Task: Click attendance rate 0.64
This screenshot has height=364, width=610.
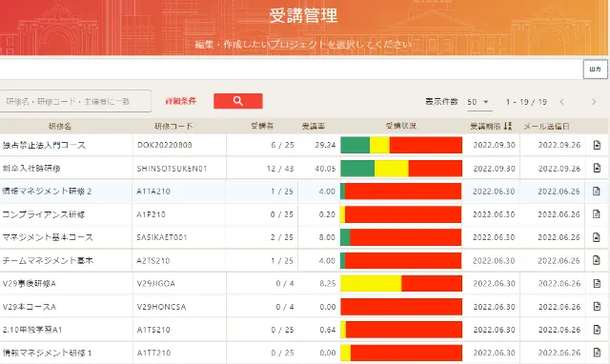Action: coord(328,330)
